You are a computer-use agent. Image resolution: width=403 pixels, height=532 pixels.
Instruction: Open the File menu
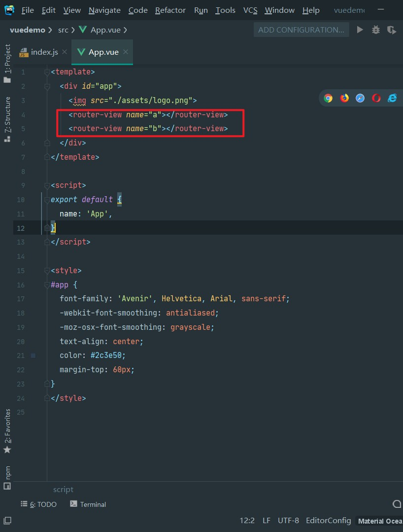[x=28, y=10]
